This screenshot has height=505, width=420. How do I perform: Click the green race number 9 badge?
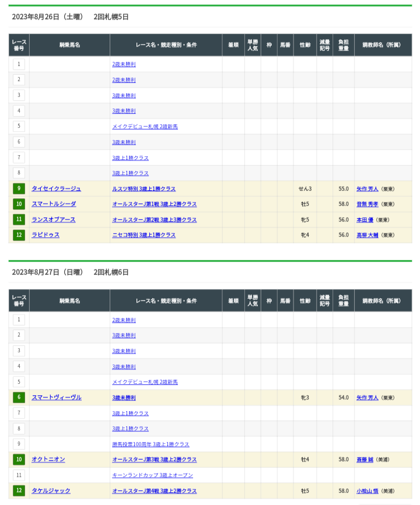[x=19, y=188]
